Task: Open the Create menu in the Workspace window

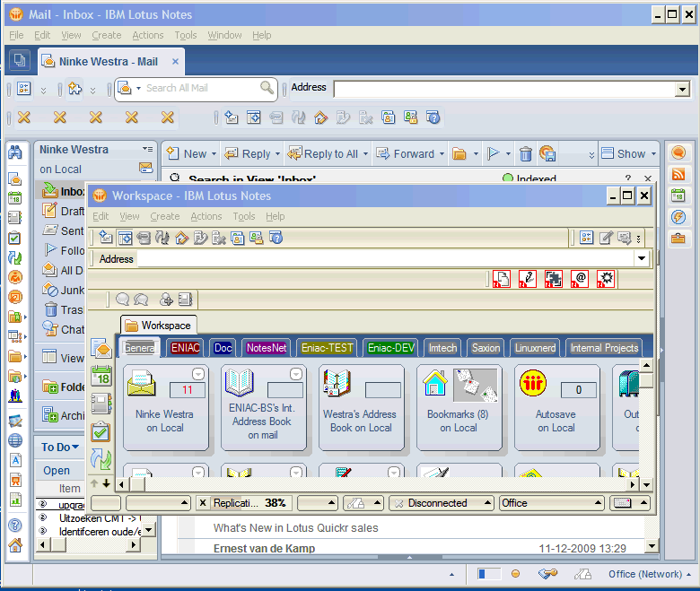Action: pyautogui.click(x=165, y=216)
